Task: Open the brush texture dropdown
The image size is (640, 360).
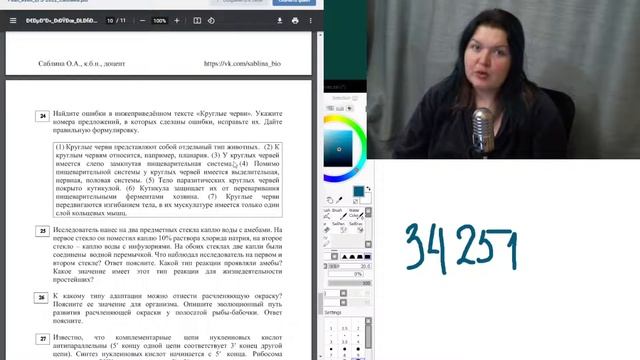Action: click(343, 302)
